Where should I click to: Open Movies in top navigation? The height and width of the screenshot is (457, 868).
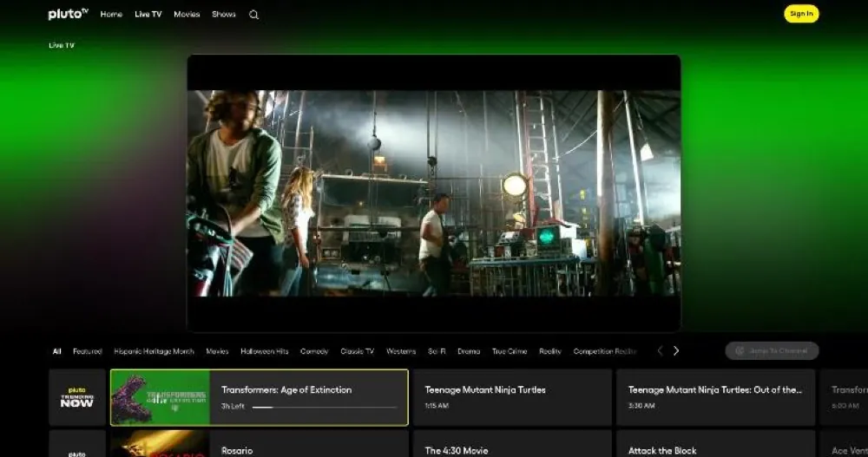(x=187, y=14)
